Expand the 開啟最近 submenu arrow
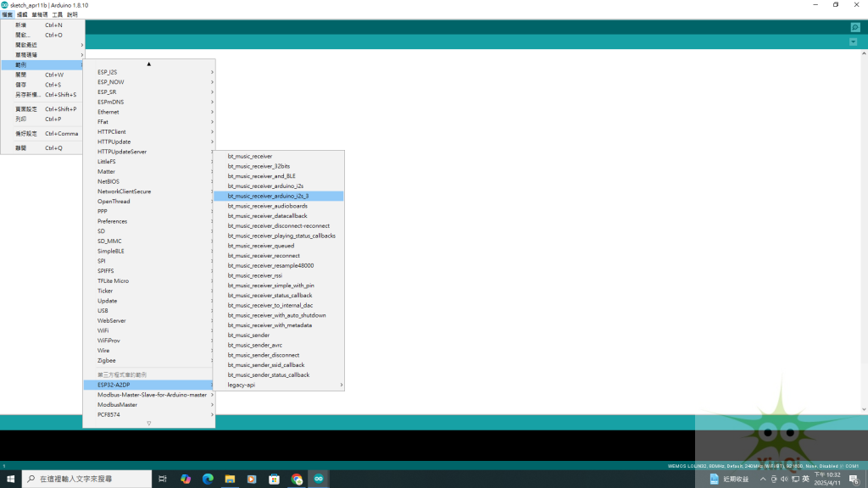 pyautogui.click(x=82, y=45)
